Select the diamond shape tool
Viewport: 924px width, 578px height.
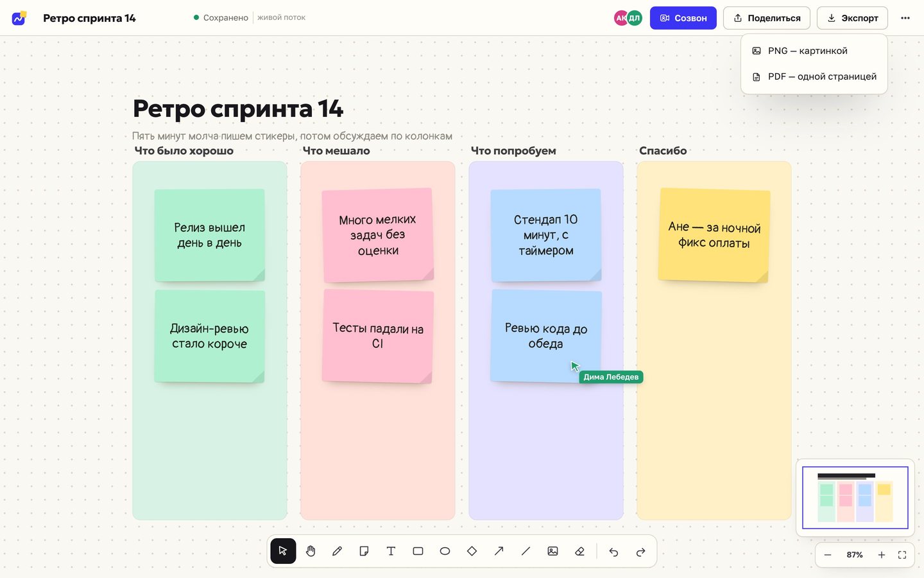click(472, 551)
